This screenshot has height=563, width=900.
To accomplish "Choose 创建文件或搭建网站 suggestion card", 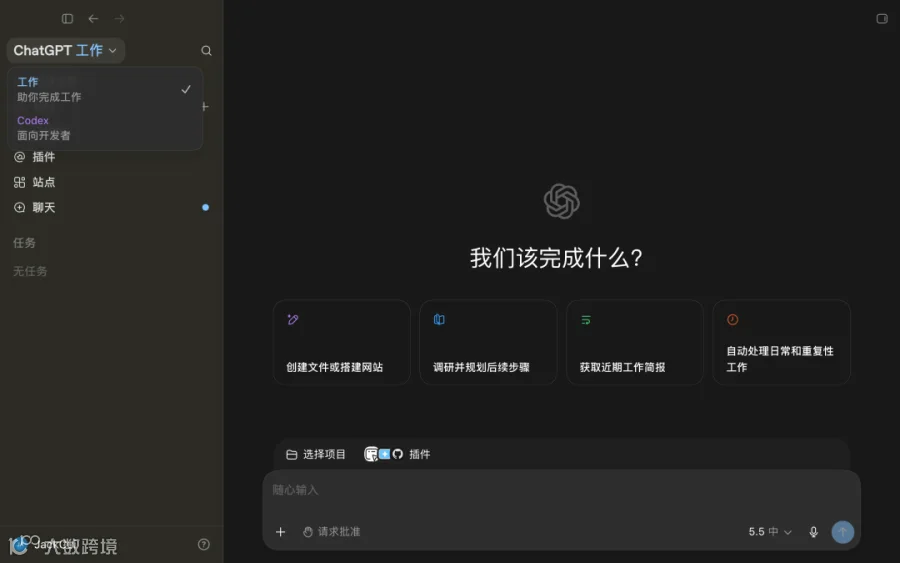I will point(342,342).
